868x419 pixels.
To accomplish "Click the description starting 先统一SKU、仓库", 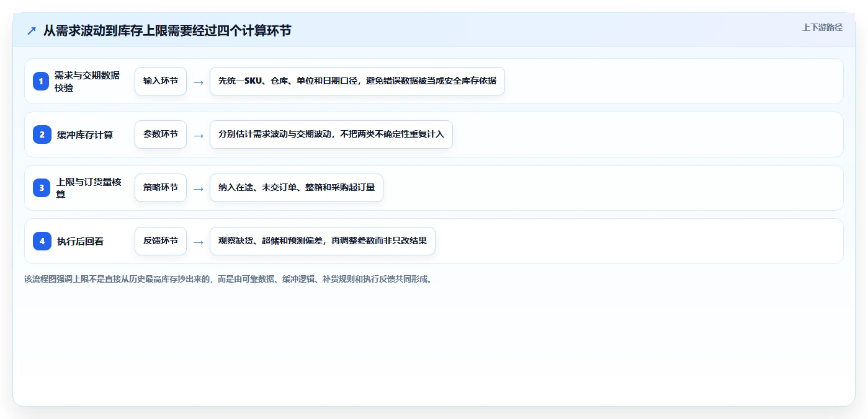I will tap(357, 81).
